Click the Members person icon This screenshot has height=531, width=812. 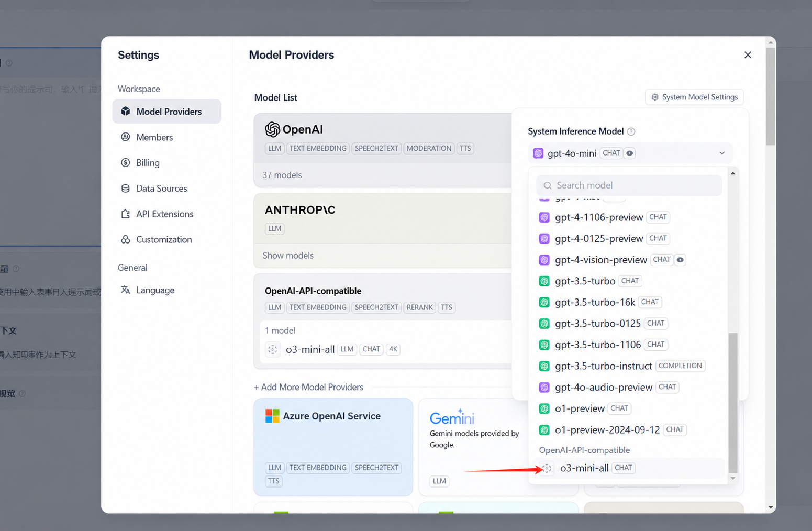tap(126, 137)
